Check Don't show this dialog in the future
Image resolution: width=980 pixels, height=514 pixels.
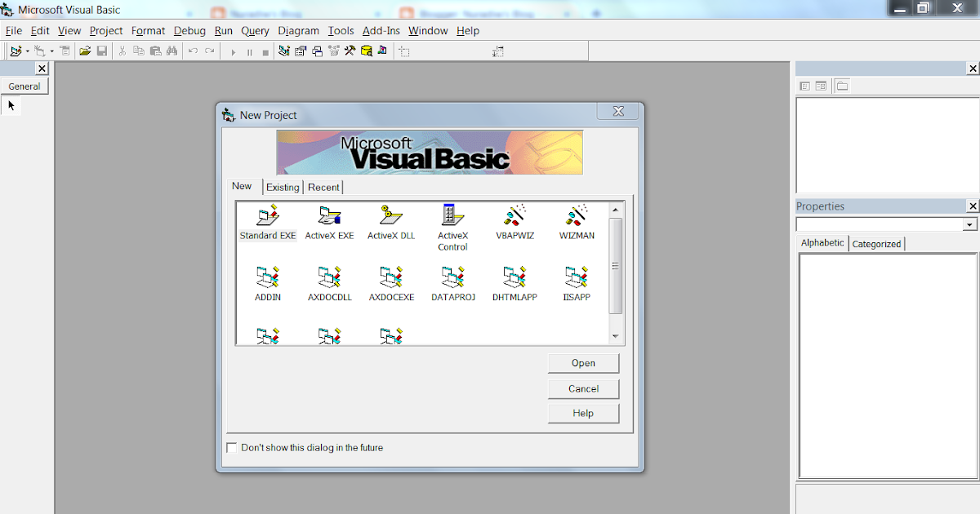click(232, 447)
